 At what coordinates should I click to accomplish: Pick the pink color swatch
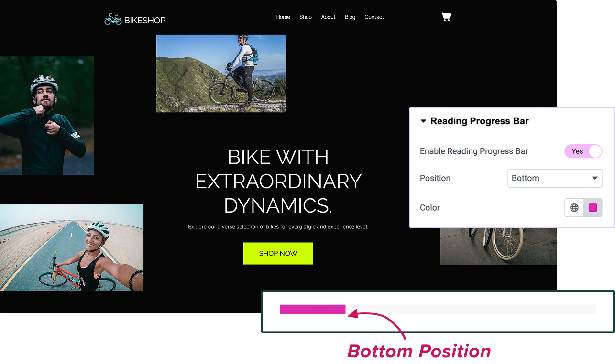tap(593, 208)
